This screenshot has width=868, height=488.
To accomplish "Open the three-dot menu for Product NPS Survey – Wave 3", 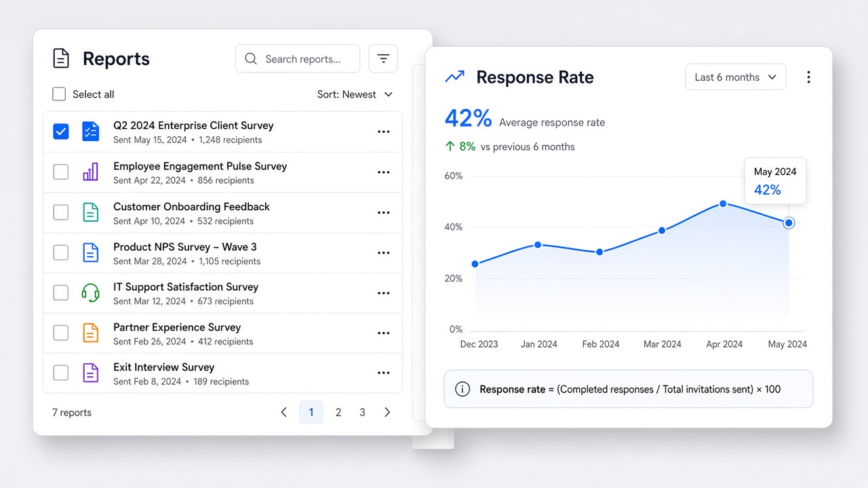I will tap(384, 253).
